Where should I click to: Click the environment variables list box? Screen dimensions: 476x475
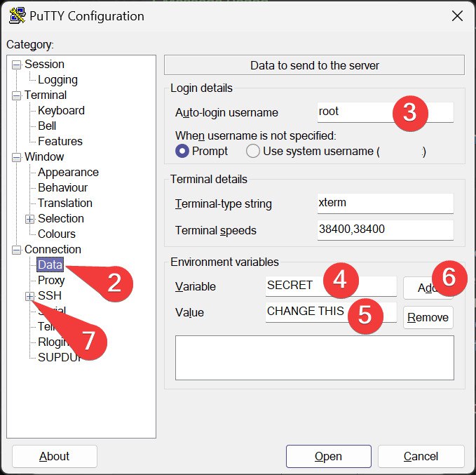313,358
